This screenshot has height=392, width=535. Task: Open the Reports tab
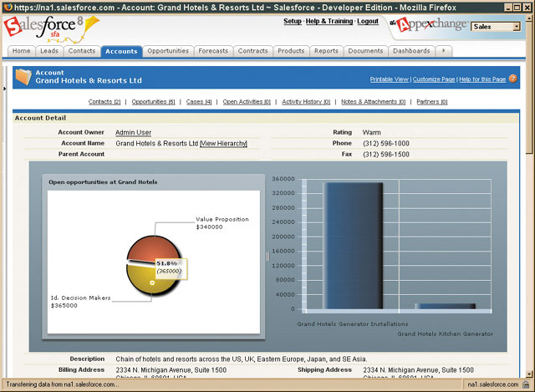(326, 51)
